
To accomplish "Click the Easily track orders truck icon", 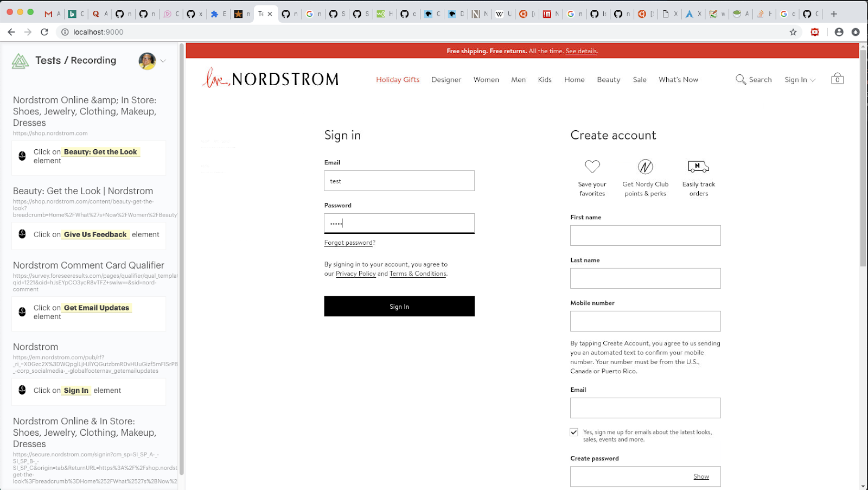I will [698, 166].
